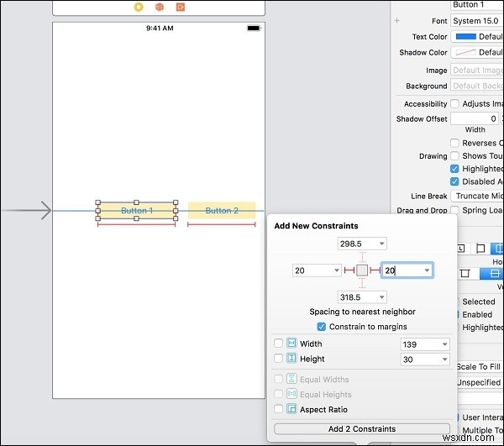
Task: Open the Background image combo box
Action: [477, 86]
